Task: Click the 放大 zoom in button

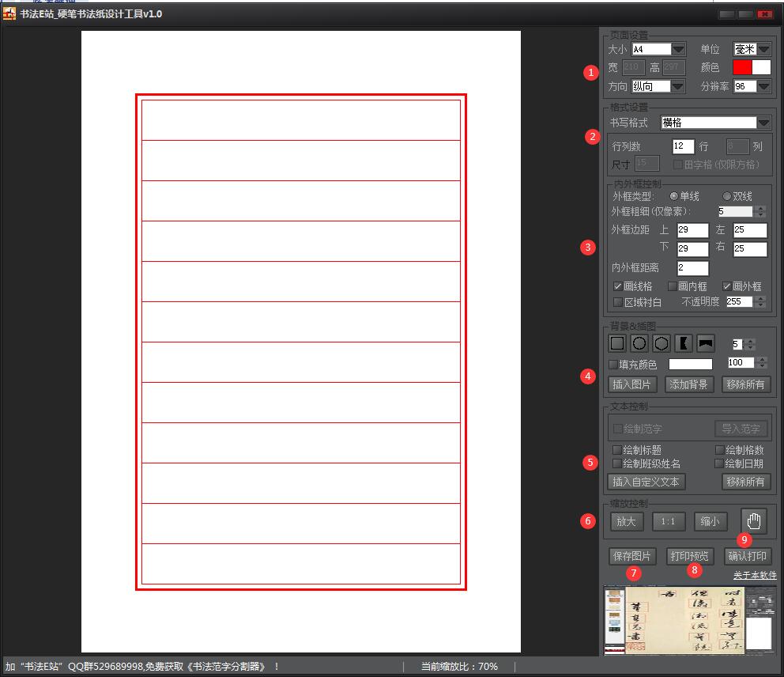Action: (627, 521)
